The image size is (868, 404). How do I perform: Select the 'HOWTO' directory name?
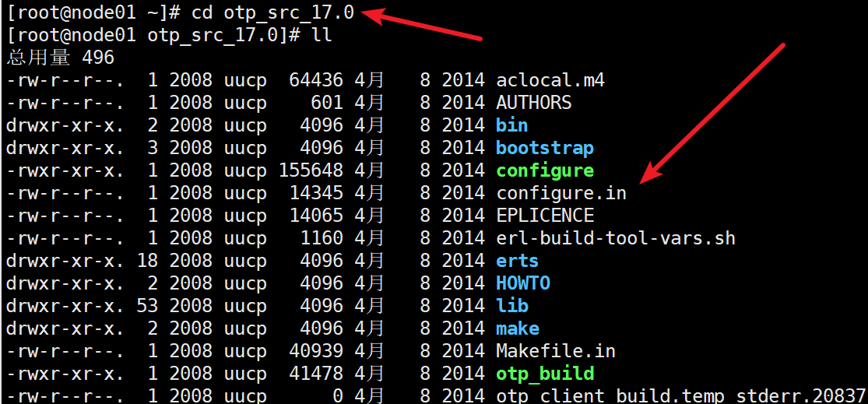[522, 283]
